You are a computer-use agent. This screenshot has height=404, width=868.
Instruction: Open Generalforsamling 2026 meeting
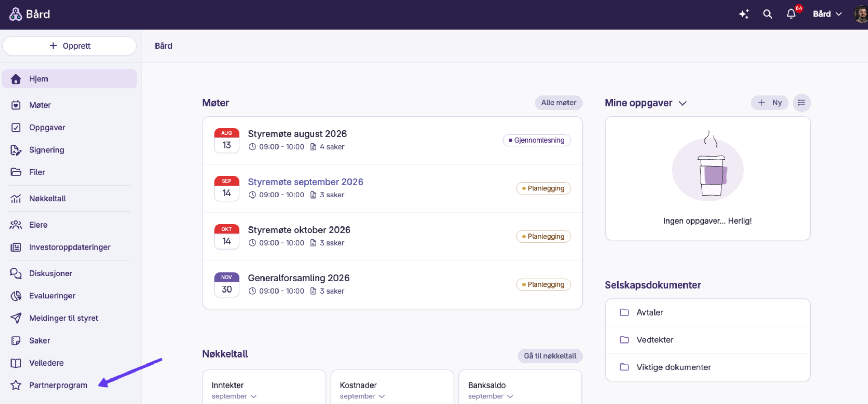[x=392, y=284]
